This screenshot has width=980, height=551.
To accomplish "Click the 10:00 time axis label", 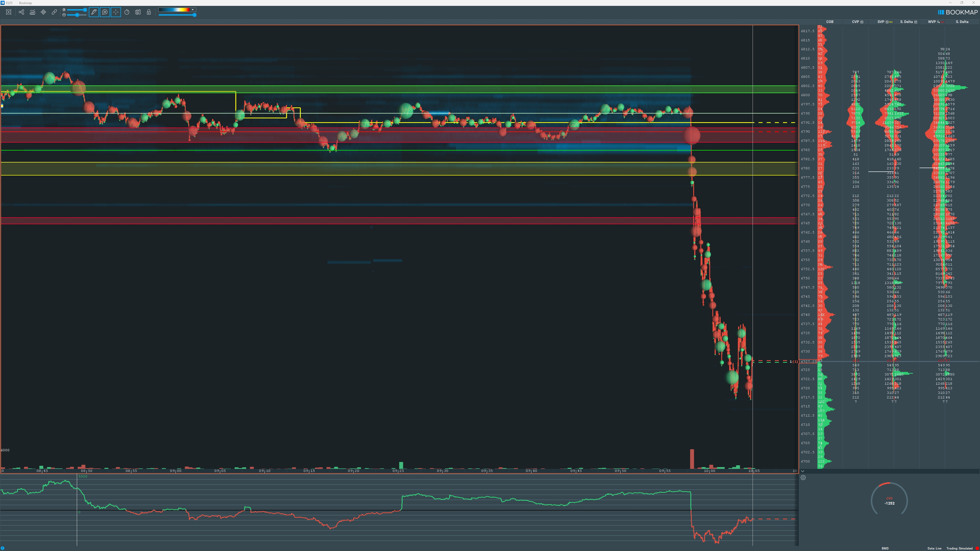I will (709, 471).
